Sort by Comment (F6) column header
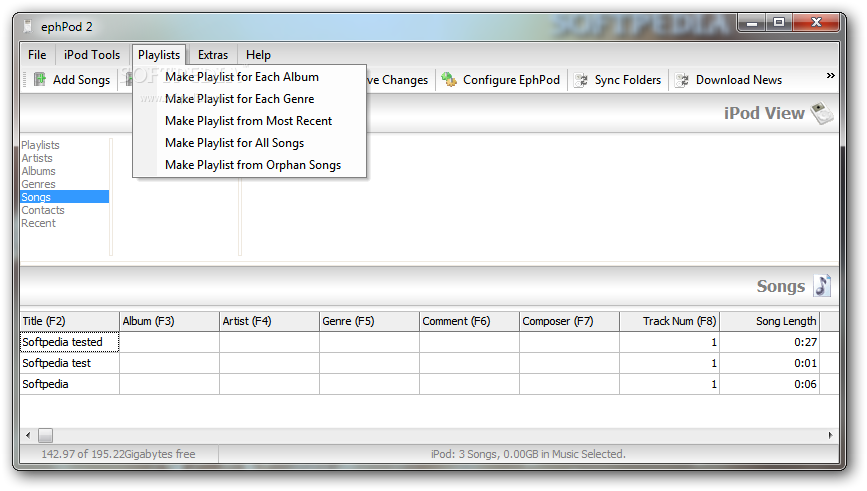 (469, 321)
